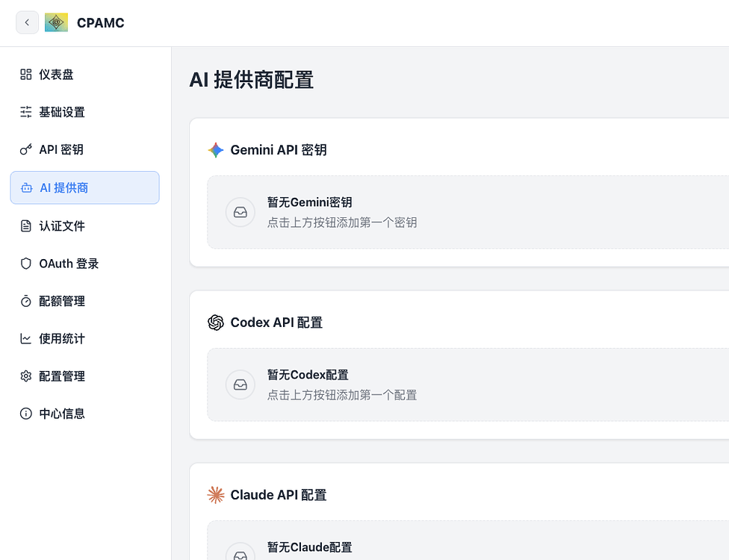Open 配置管理 sidebar item
The image size is (729, 560).
tap(84, 376)
